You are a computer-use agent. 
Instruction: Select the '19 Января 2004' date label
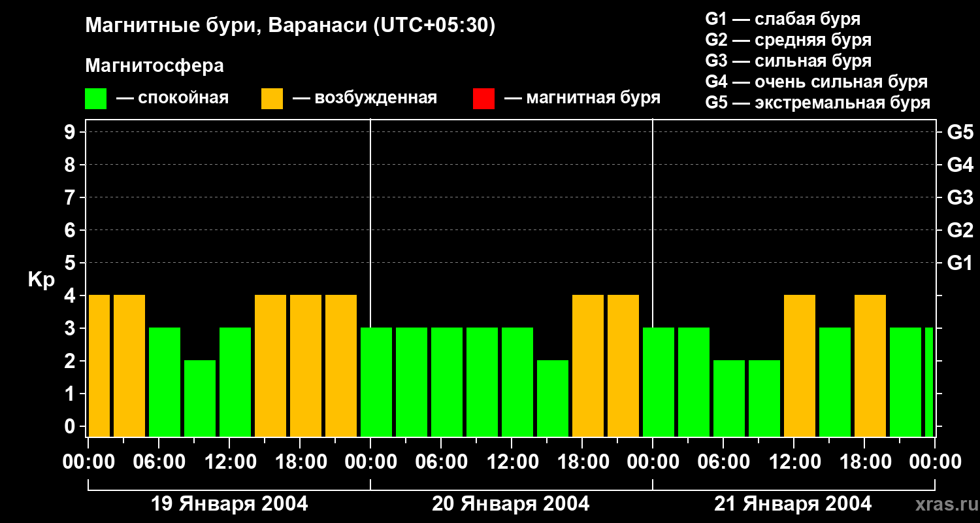coord(229,504)
